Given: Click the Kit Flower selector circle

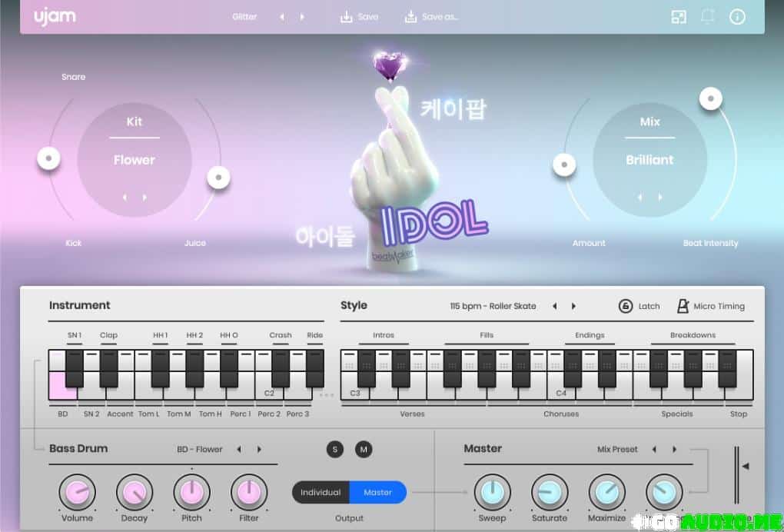Looking at the screenshot, I should point(135,160).
